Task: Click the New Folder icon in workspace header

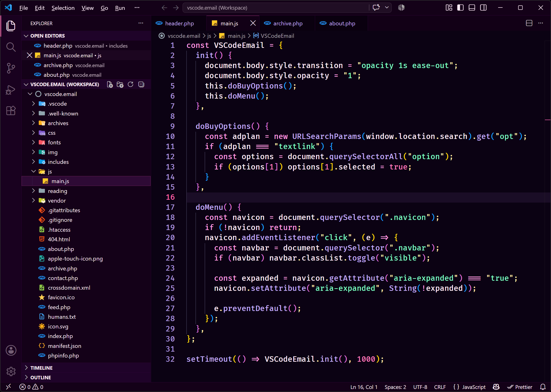Action: coord(120,85)
